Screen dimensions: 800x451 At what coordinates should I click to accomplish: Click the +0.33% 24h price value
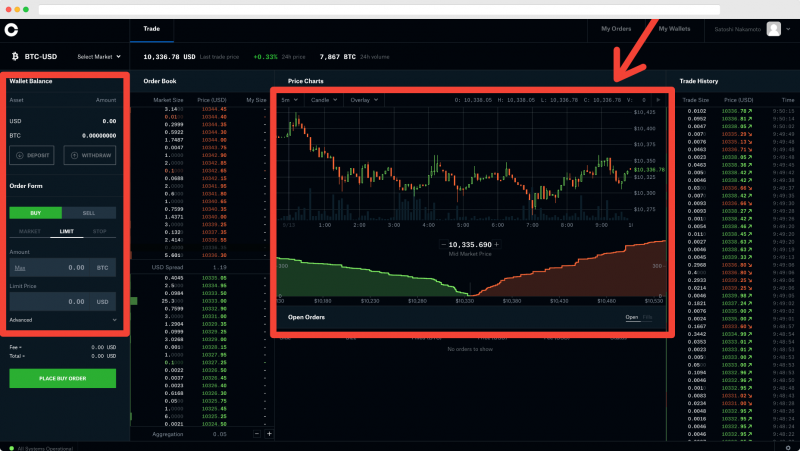click(x=265, y=57)
